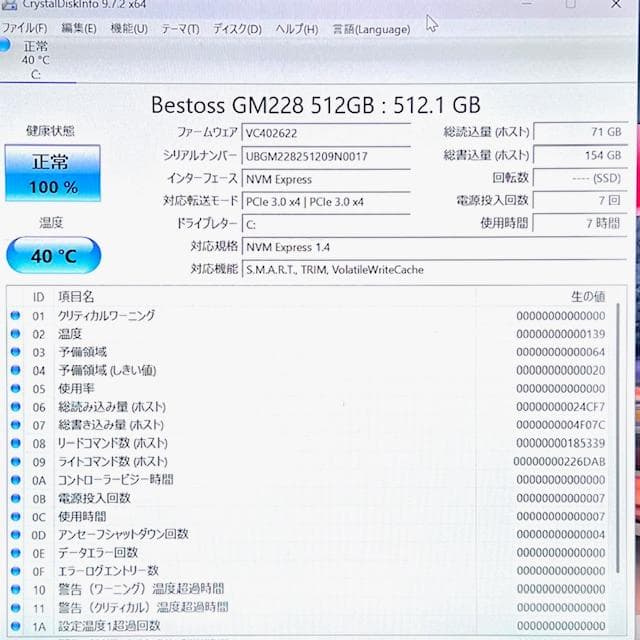Click the raw value 0000000226DAB
This screenshot has width=640, height=640.
(x=559, y=462)
